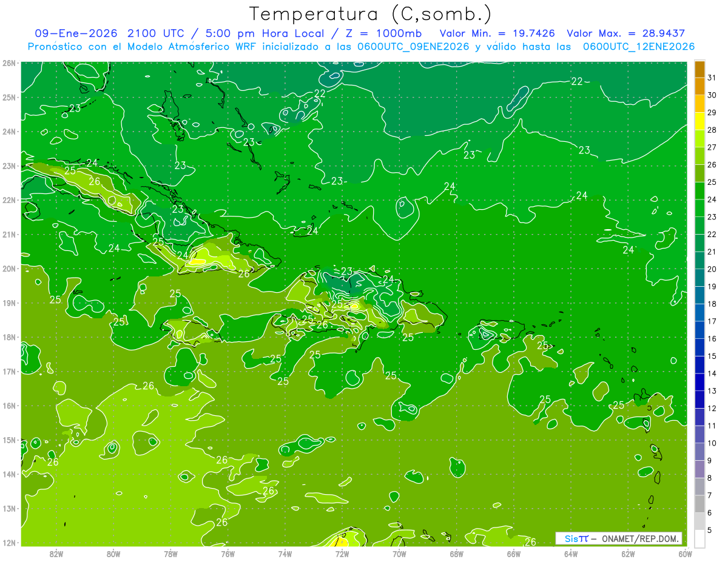Click longitude axis label '70W'
728x562 pixels.
click(399, 554)
